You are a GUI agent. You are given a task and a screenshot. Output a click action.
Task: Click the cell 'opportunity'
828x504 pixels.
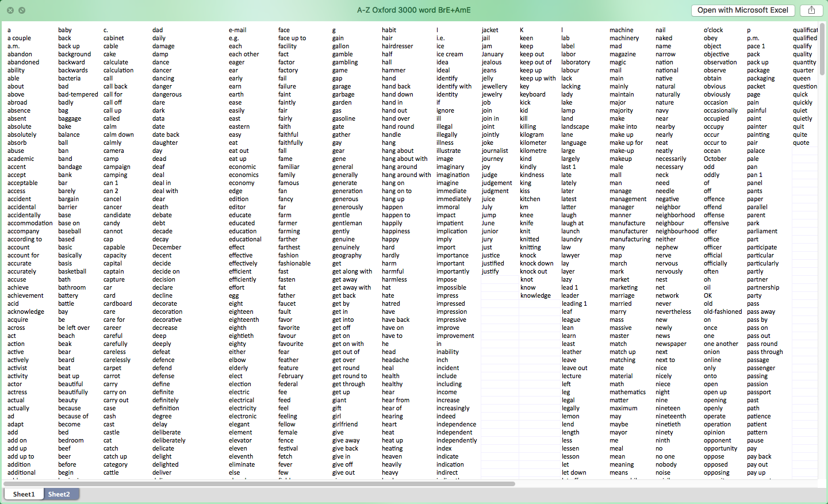720,448
